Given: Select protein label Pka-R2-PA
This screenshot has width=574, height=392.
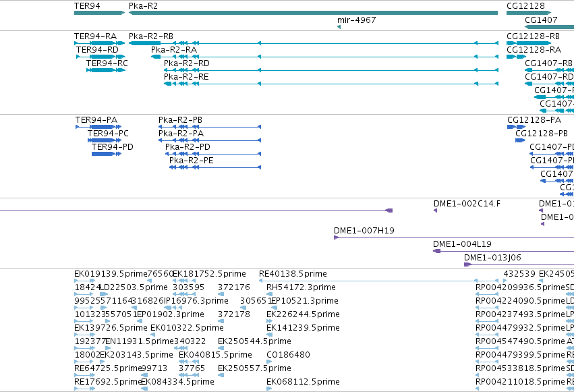Looking at the screenshot, I should (181, 134).
